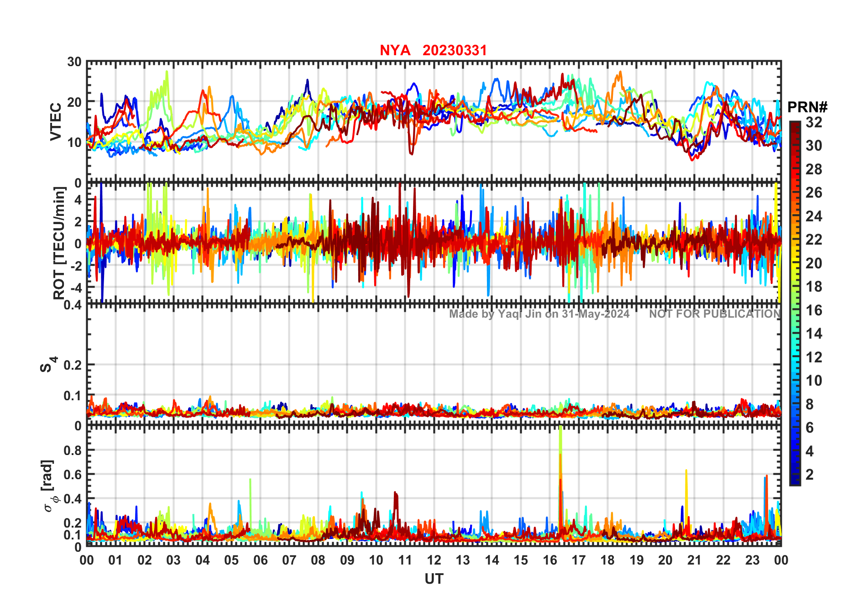Click the PRN colorbar gradient strip
868x607 pixels.
(x=795, y=303)
